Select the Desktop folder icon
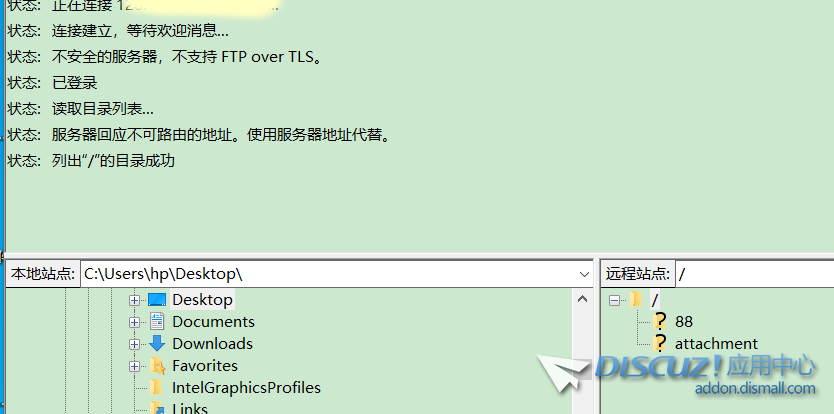This screenshot has height=414, width=834. 157,300
